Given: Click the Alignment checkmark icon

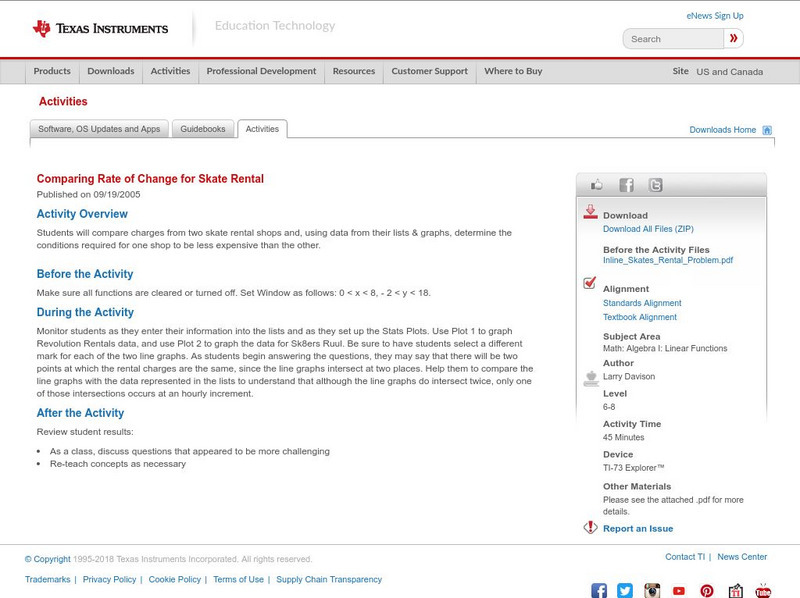Looking at the screenshot, I should (x=589, y=282).
